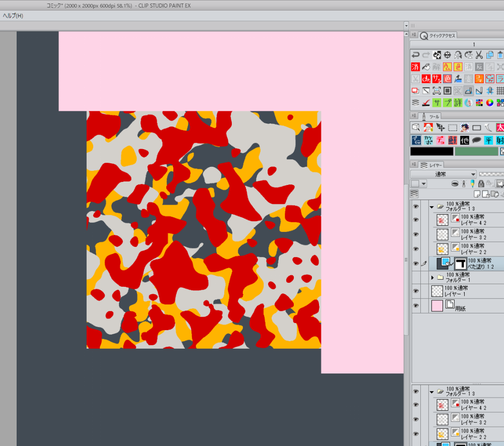Image resolution: width=504 pixels, height=446 pixels.
Task: Click the canvas vertical scrollbar up arrow
Action: tap(406, 34)
